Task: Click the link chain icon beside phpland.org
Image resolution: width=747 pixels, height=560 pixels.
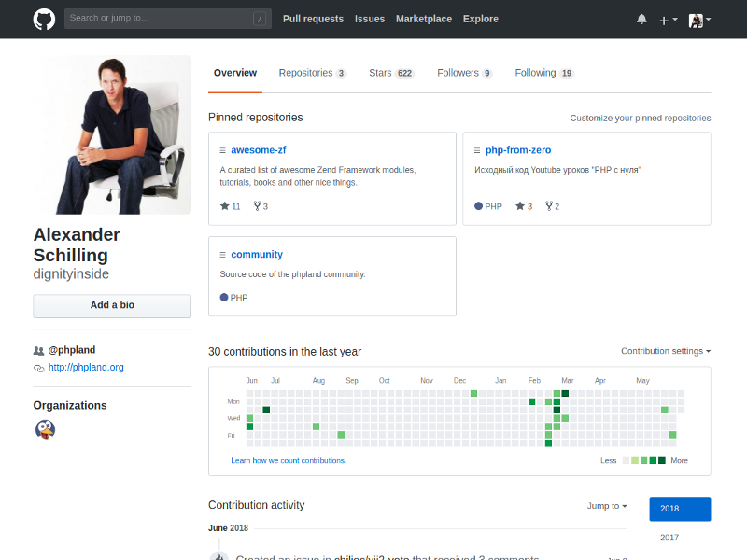Action: coord(38,368)
